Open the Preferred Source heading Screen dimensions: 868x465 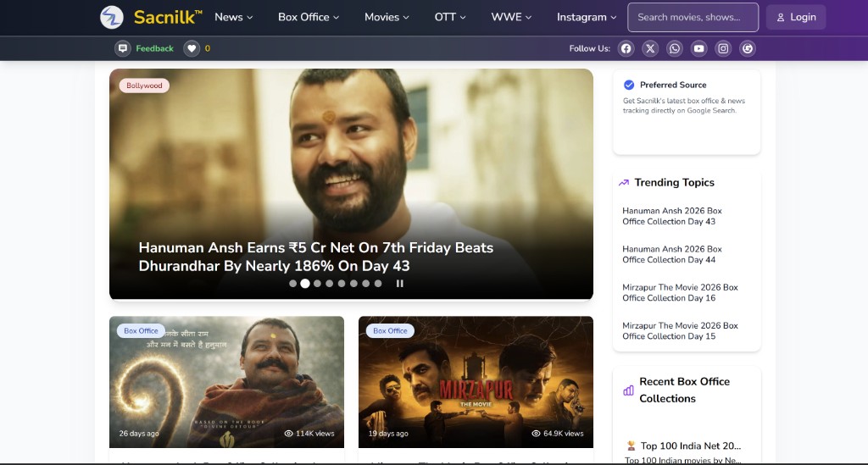coord(673,85)
